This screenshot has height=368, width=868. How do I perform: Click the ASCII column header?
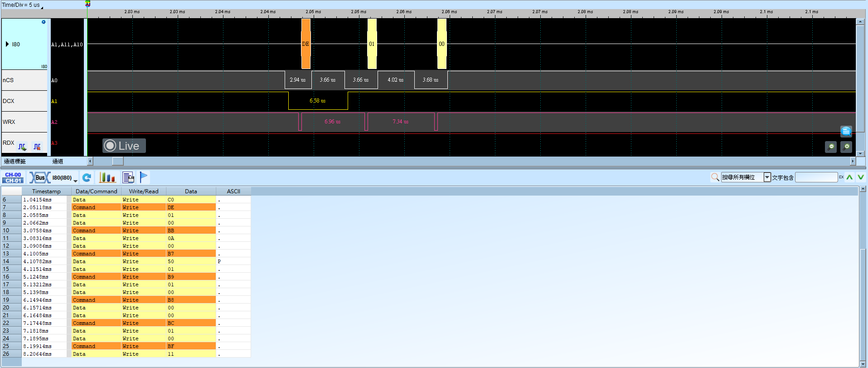[x=233, y=191]
